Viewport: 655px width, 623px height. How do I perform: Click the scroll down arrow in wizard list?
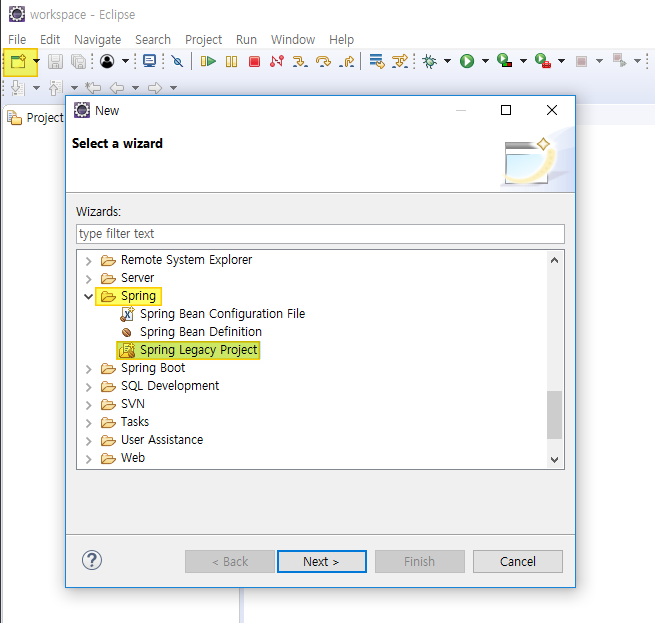pos(554,460)
